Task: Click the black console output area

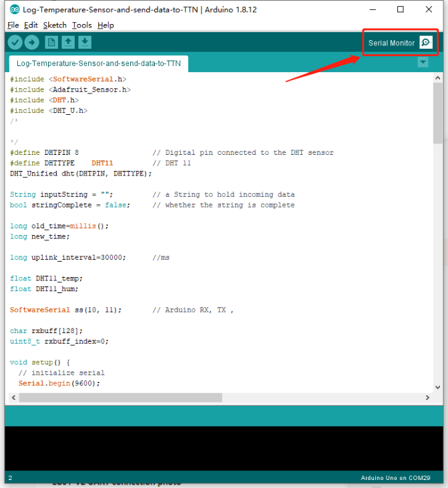Action: tap(224, 448)
